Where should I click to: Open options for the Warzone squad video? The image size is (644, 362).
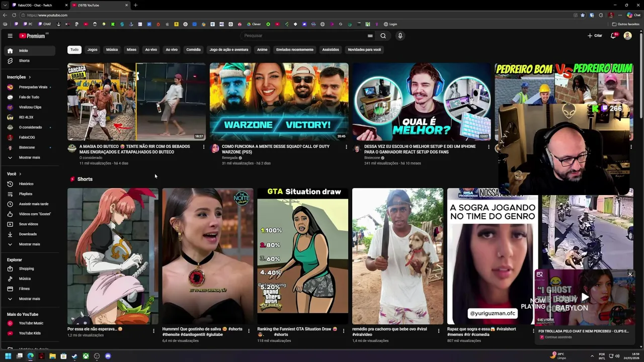coord(346,147)
